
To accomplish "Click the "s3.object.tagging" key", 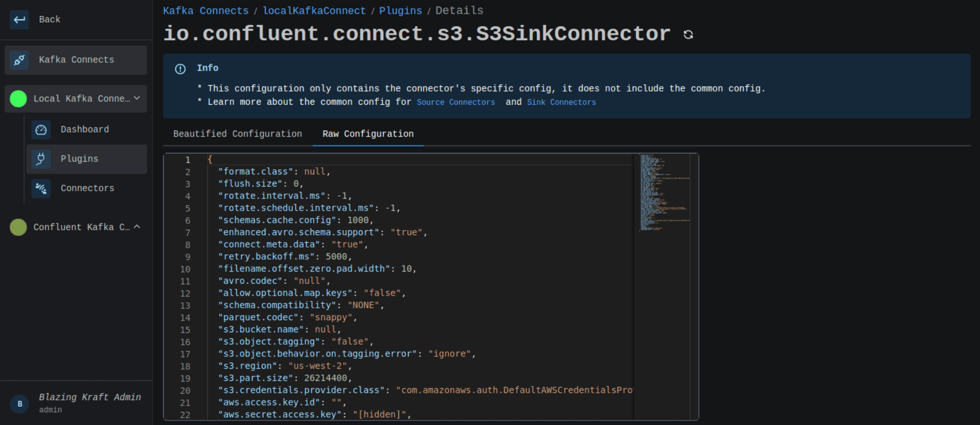I will click(269, 342).
